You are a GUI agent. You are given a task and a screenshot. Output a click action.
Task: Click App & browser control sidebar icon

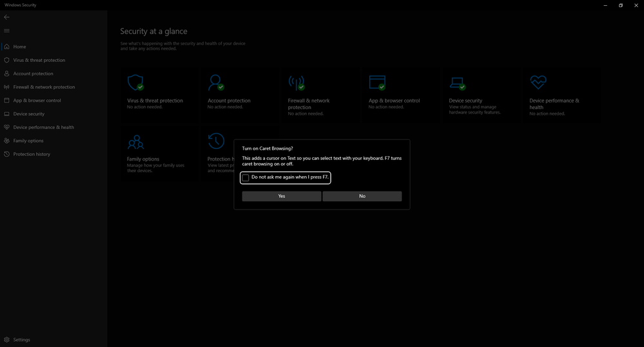[x=6, y=101]
